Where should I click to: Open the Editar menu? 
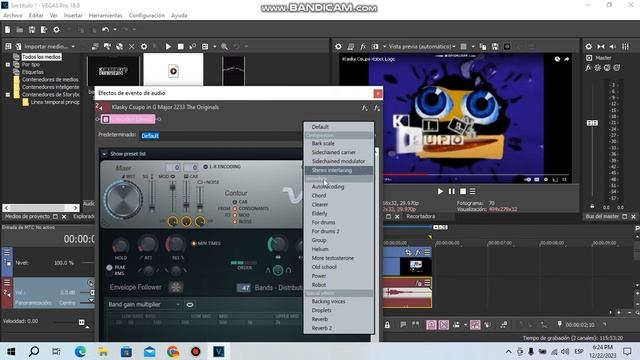[x=36, y=16]
